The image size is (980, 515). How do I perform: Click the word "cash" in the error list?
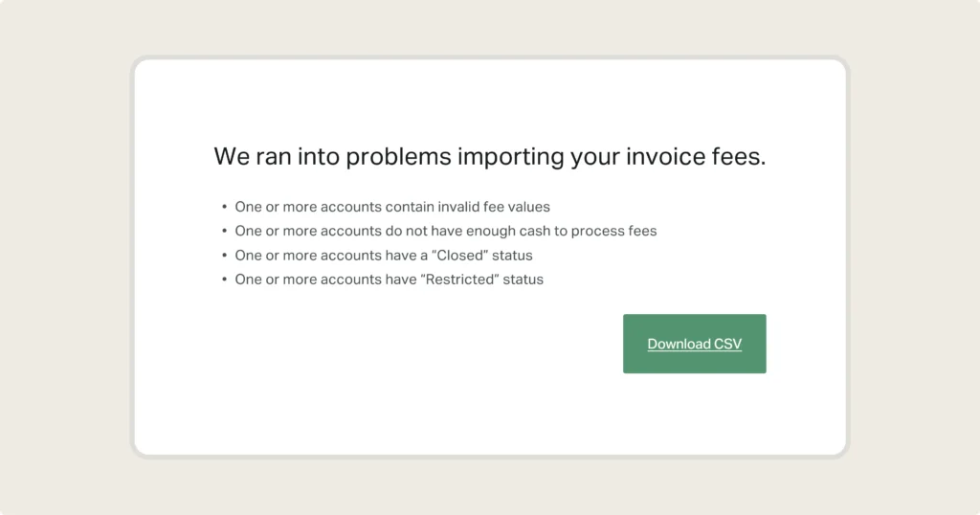pyautogui.click(x=528, y=231)
